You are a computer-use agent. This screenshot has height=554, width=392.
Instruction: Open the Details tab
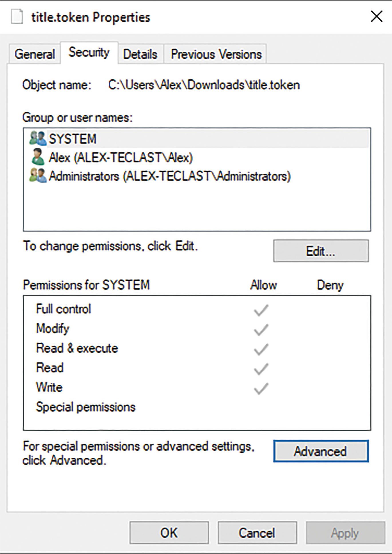[x=141, y=54]
